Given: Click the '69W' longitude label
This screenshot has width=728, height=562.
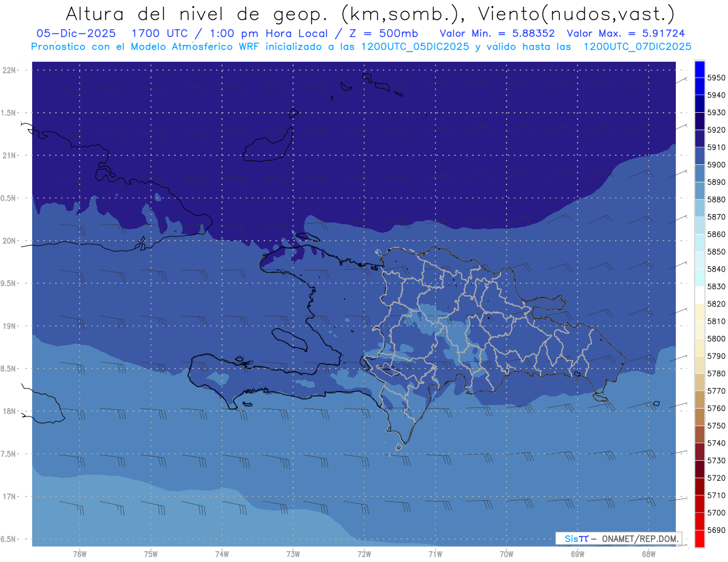Looking at the screenshot, I should tap(578, 554).
